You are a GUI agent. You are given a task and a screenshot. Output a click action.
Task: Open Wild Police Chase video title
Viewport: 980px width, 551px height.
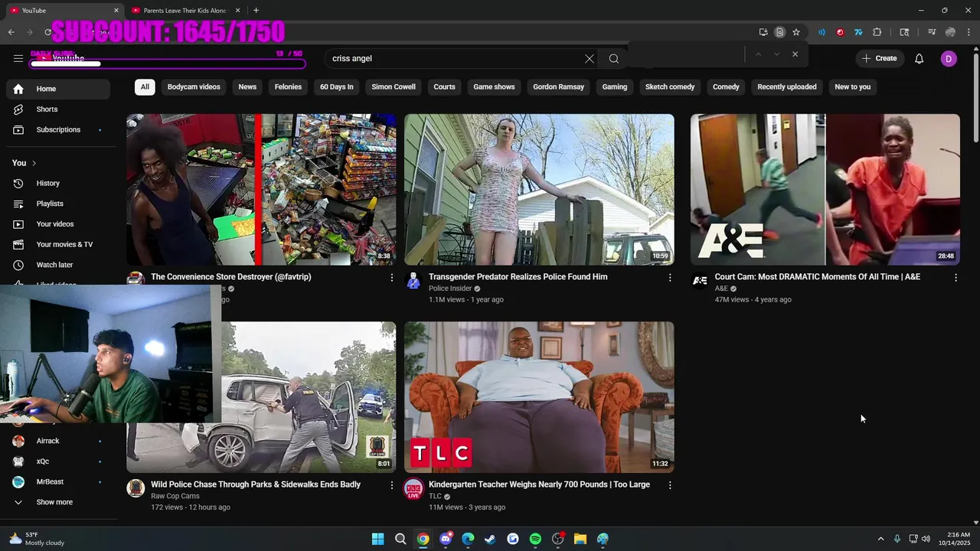point(256,484)
